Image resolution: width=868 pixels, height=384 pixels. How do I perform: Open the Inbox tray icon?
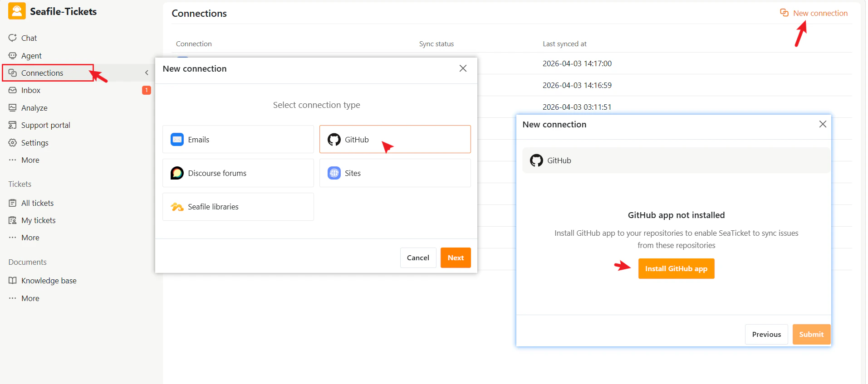[x=13, y=90]
